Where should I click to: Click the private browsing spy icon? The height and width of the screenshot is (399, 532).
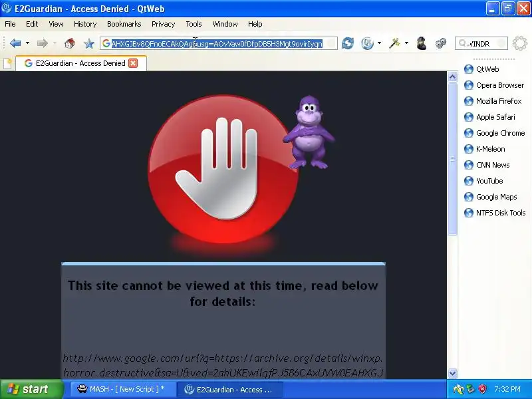(422, 43)
